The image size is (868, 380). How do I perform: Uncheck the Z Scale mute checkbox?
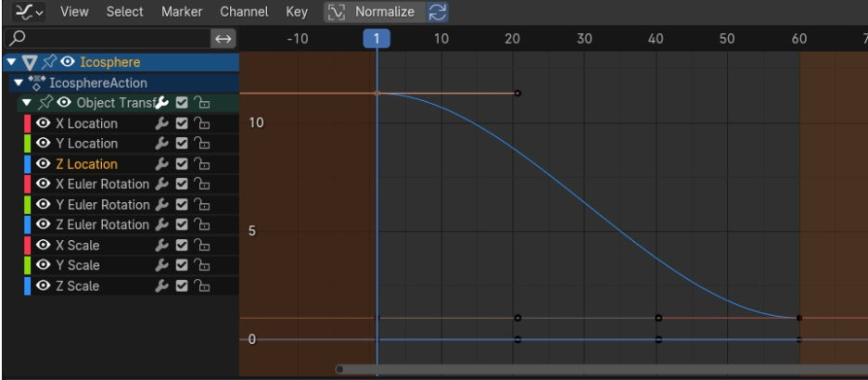(182, 286)
